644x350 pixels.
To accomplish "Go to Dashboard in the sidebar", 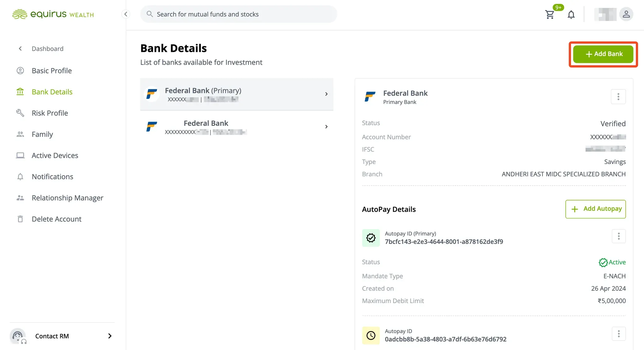I will 47,48.
